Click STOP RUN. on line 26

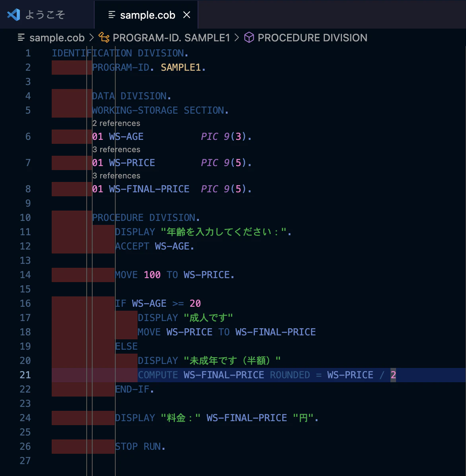(140, 446)
